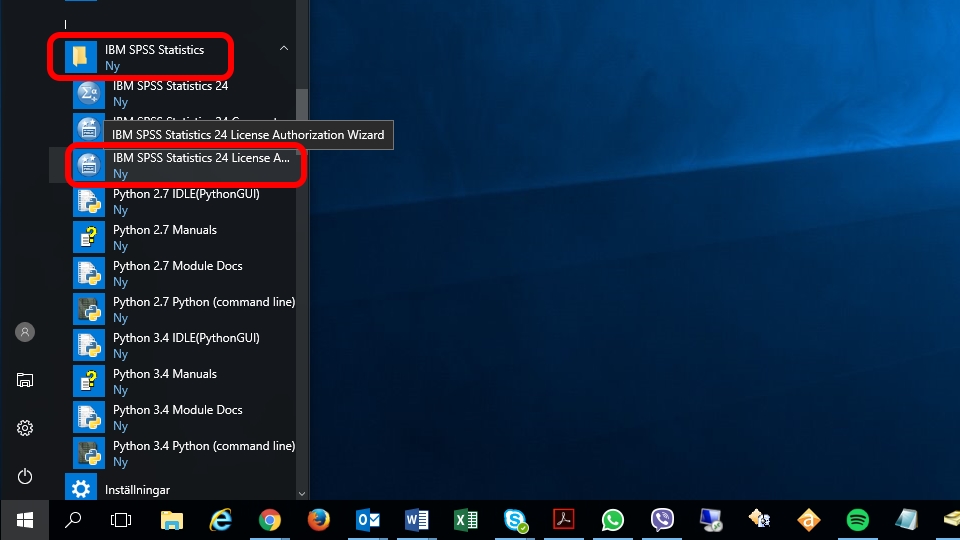Open taskbar Search magnifier
Image resolution: width=960 pixels, height=540 pixels.
73,520
